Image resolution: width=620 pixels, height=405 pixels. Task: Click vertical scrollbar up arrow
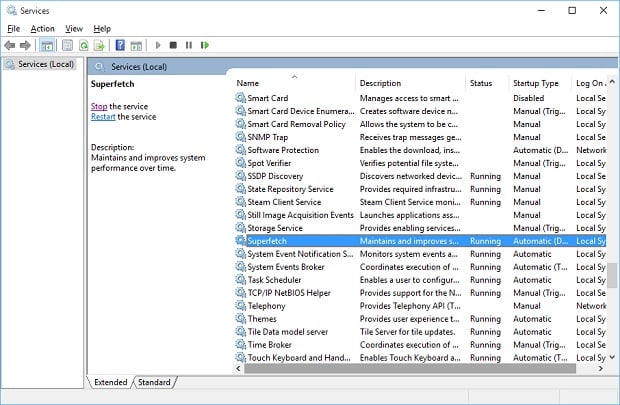point(612,81)
